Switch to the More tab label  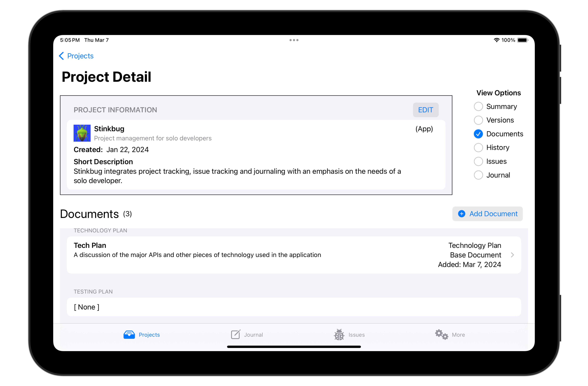[458, 335]
